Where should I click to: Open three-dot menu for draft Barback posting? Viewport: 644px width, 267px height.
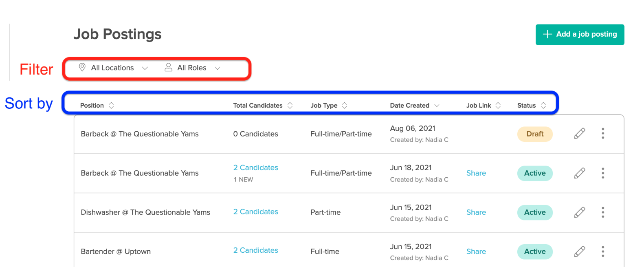tap(603, 133)
